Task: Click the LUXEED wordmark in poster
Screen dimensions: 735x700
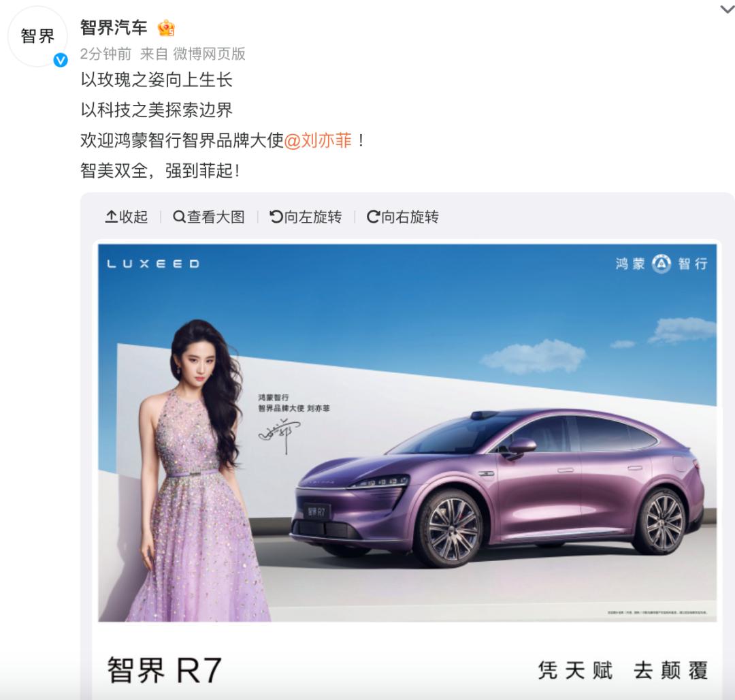Action: (x=153, y=264)
